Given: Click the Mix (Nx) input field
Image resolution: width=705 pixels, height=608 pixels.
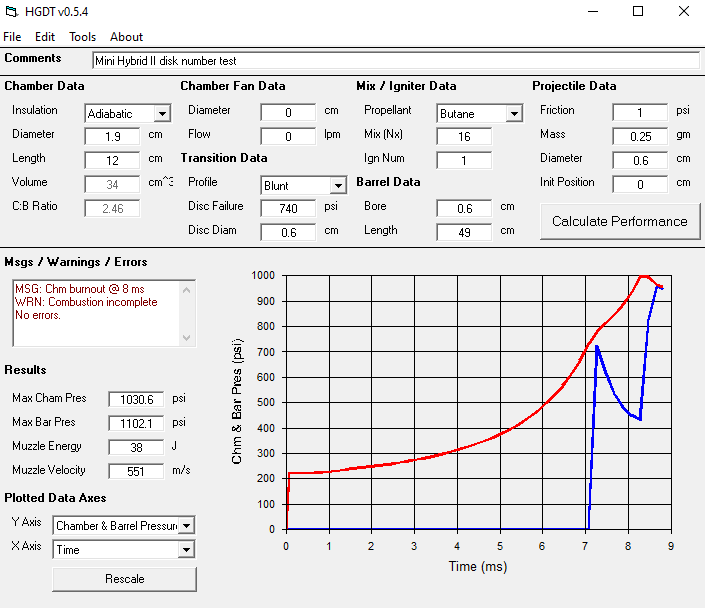Looking at the screenshot, I should click(x=464, y=137).
